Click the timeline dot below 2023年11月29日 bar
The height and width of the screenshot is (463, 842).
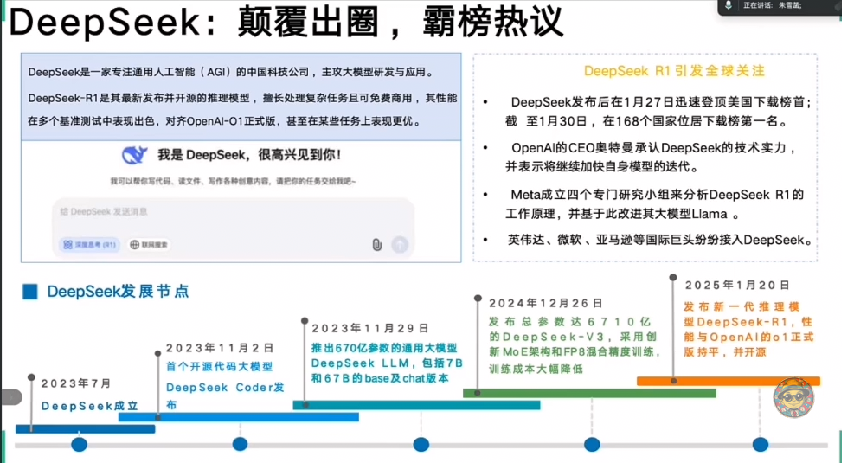click(x=421, y=444)
